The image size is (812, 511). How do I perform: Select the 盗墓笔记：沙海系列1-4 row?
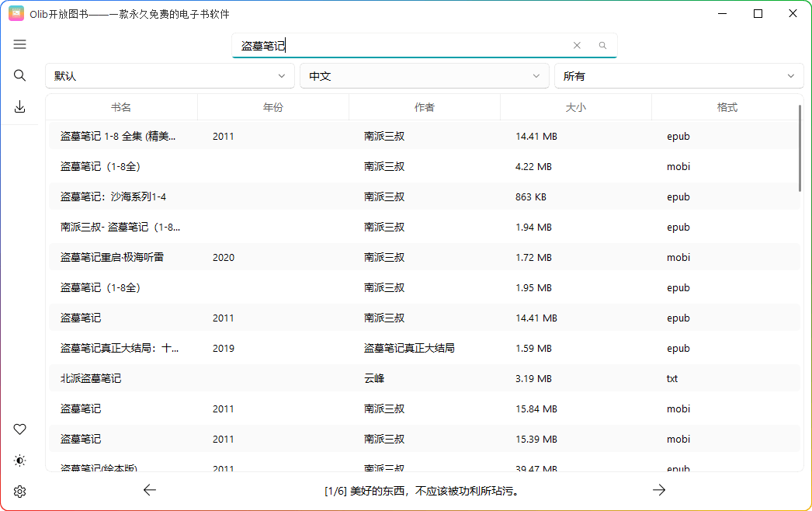113,196
